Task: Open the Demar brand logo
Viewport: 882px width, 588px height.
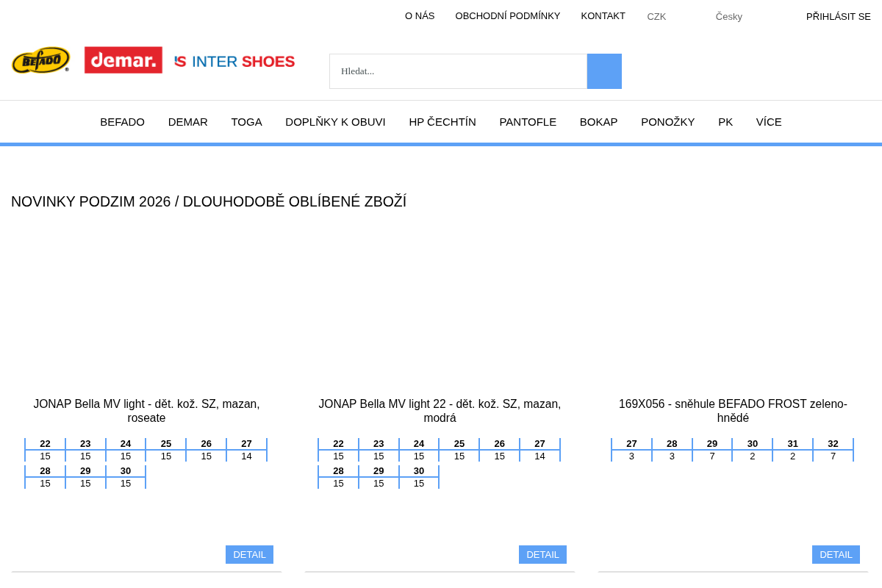Action: (x=123, y=60)
